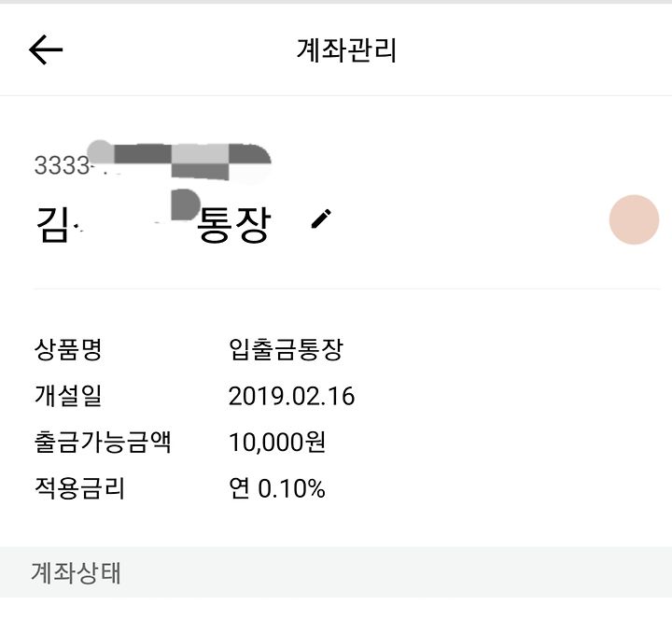Select the 개설일 label
672x619 pixels.
click(68, 396)
